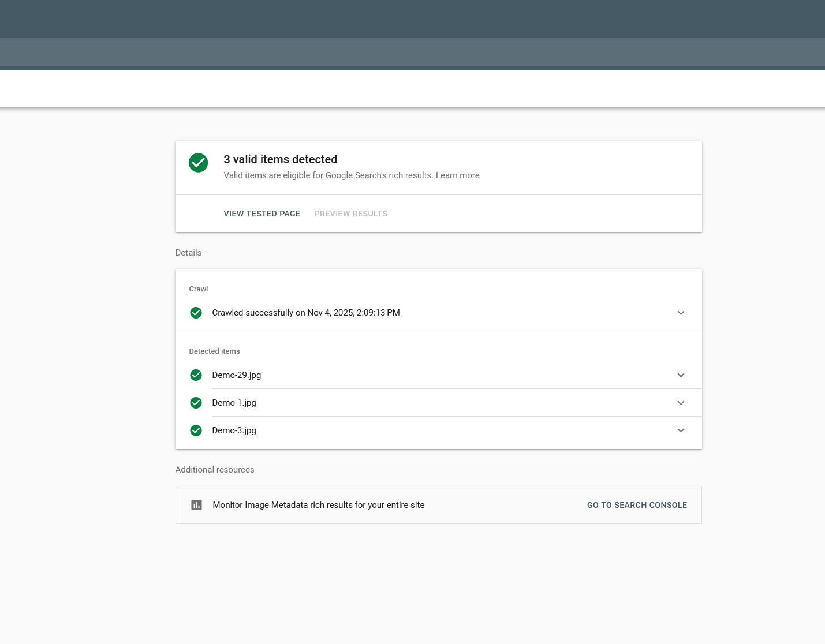Click the green check icon for Demo-1.jpg

click(x=196, y=403)
